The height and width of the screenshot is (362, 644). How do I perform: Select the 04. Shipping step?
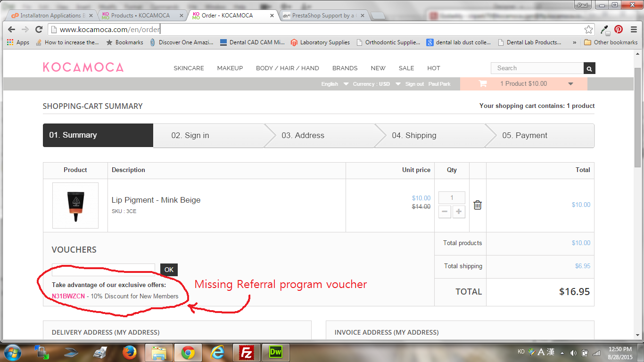(429, 135)
